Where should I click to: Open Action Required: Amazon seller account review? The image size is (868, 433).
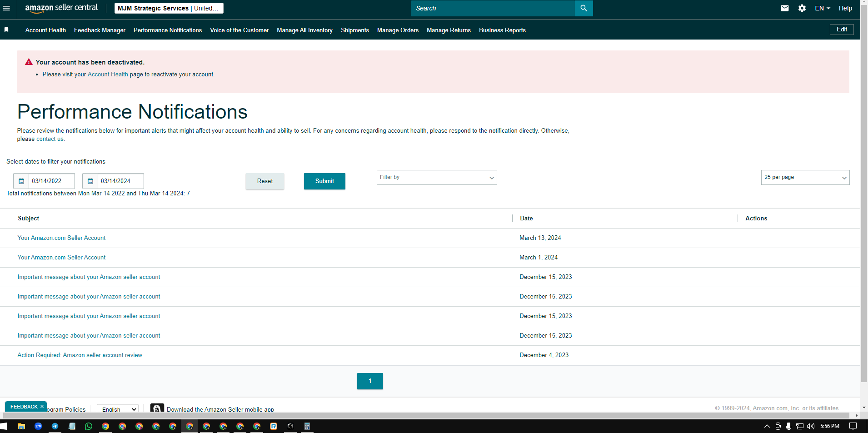[80, 355]
